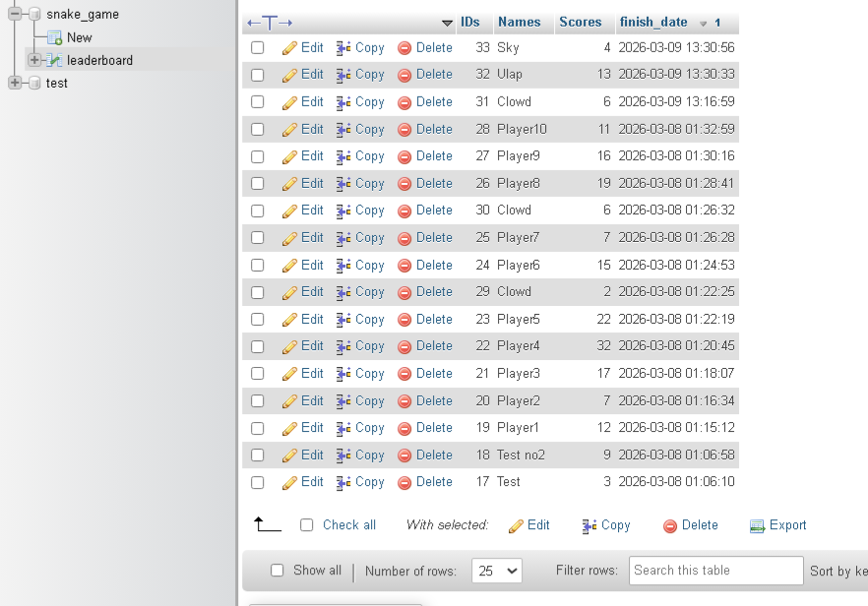Click the Export link below the table
This screenshot has height=606, width=868.
[x=787, y=524]
